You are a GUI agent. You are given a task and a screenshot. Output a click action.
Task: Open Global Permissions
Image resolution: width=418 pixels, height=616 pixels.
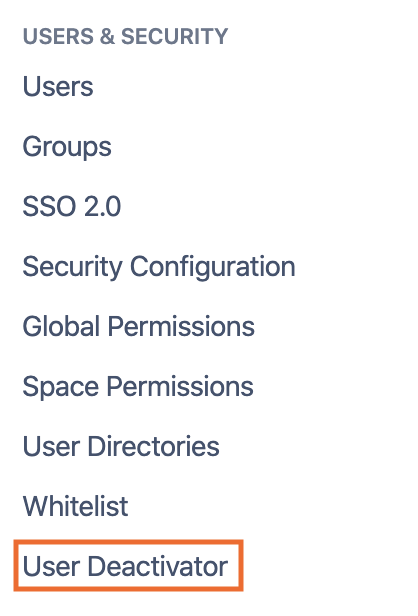pos(139,326)
